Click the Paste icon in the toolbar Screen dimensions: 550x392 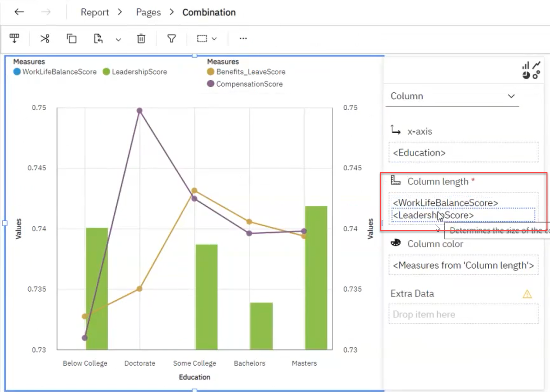[x=98, y=38]
